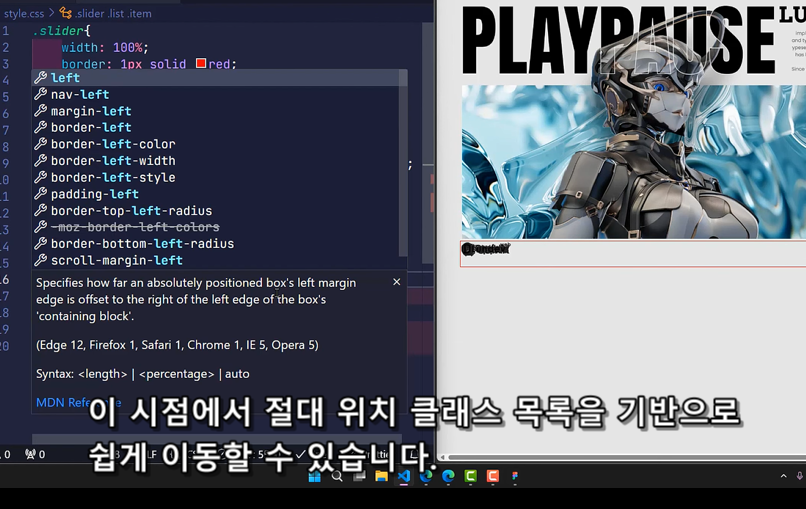This screenshot has width=806, height=509.
Task: Select 'border-top-left-radius' suggestion
Action: pos(219,211)
